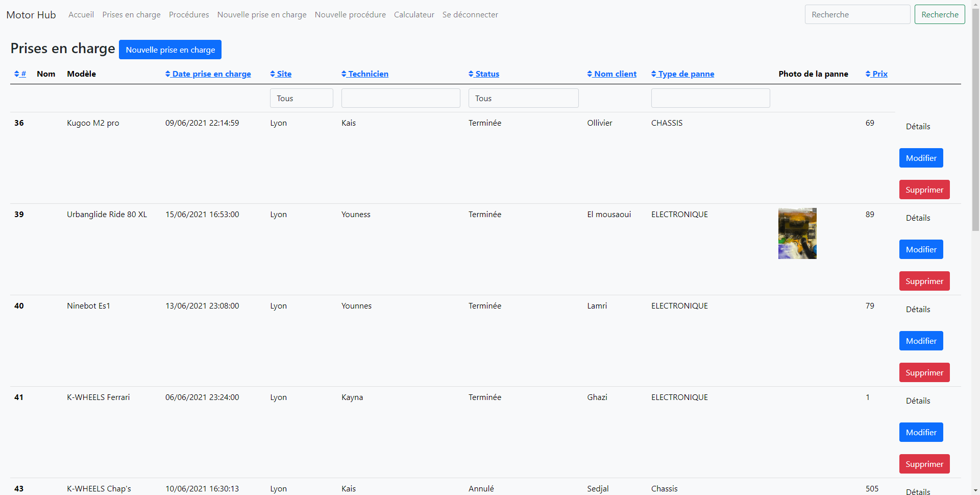Image resolution: width=980 pixels, height=495 pixels.
Task: Open Prises en charge nav item
Action: (131, 15)
